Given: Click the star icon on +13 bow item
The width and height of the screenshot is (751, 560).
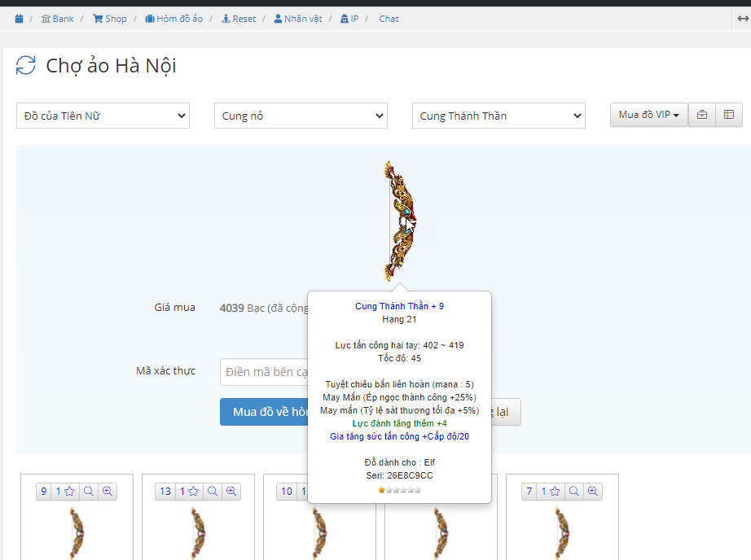Looking at the screenshot, I should pyautogui.click(x=189, y=491).
